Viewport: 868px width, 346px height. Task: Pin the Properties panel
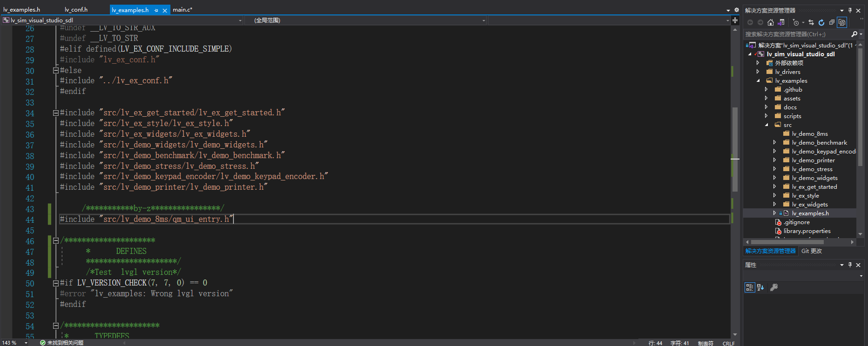pos(850,265)
